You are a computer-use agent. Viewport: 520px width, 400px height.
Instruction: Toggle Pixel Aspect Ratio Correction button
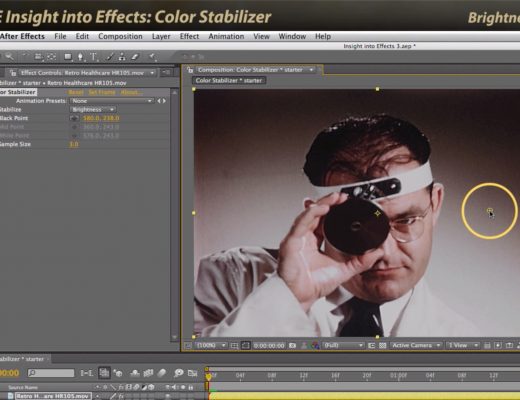[487, 346]
